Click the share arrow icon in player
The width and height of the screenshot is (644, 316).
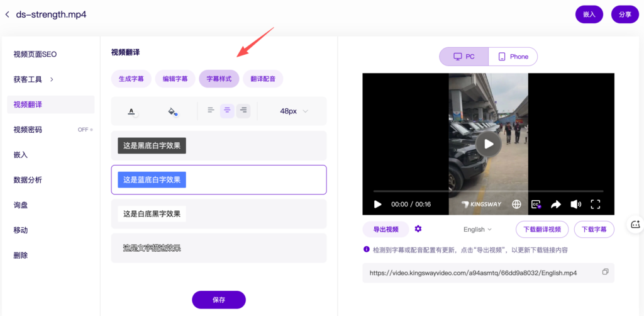pyautogui.click(x=556, y=205)
